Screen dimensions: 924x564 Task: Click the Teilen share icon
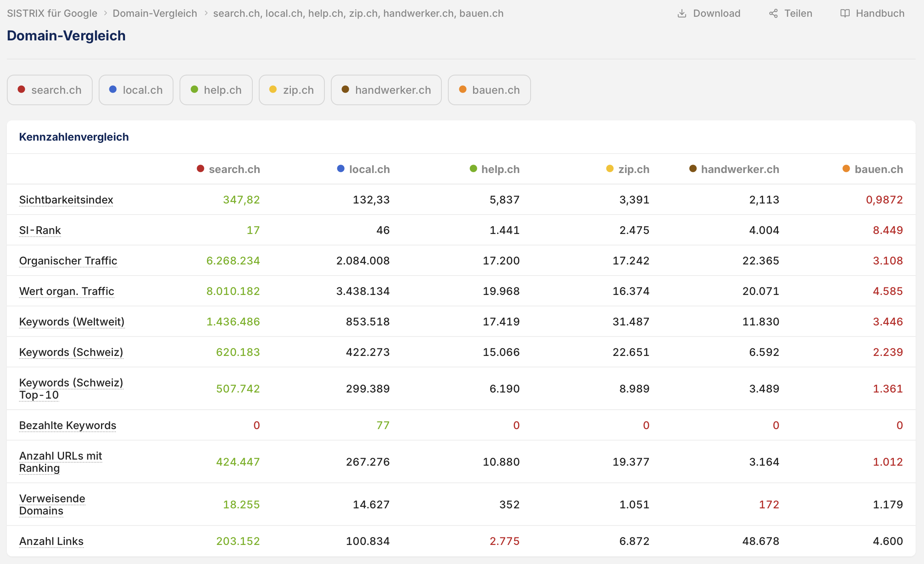(773, 13)
